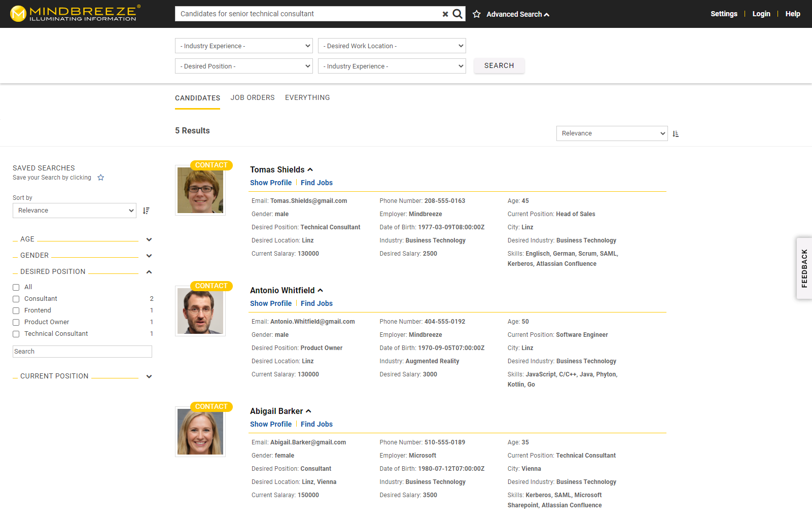Switch to the CANDIDATES tab
Screen dimensions: 812x521
197,98
